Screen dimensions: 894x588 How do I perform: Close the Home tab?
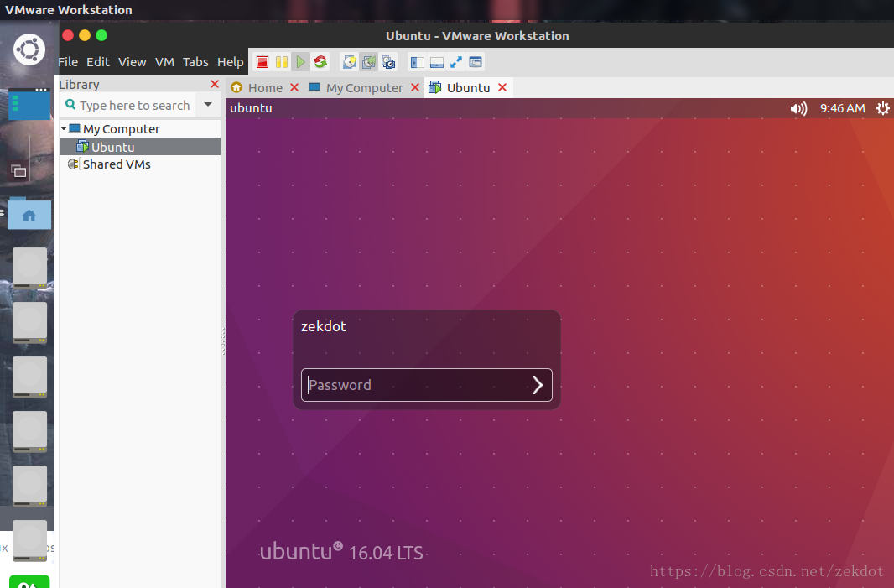(294, 87)
